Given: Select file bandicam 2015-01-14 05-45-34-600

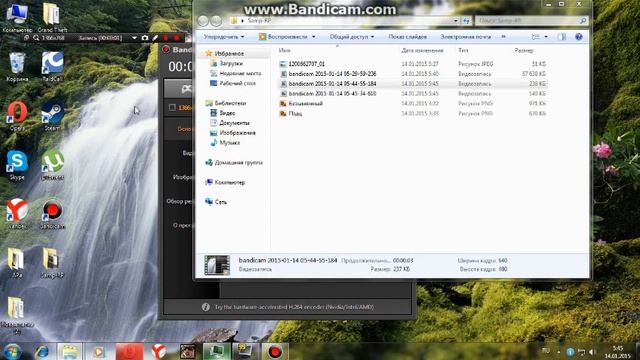Looking at the screenshot, I should 332,93.
